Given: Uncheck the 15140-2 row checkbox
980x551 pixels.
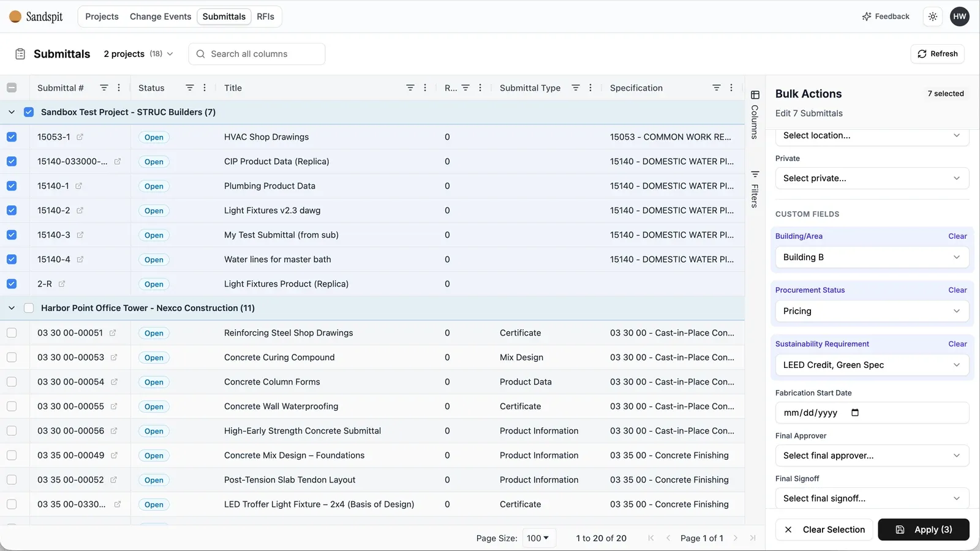Looking at the screenshot, I should (x=12, y=211).
